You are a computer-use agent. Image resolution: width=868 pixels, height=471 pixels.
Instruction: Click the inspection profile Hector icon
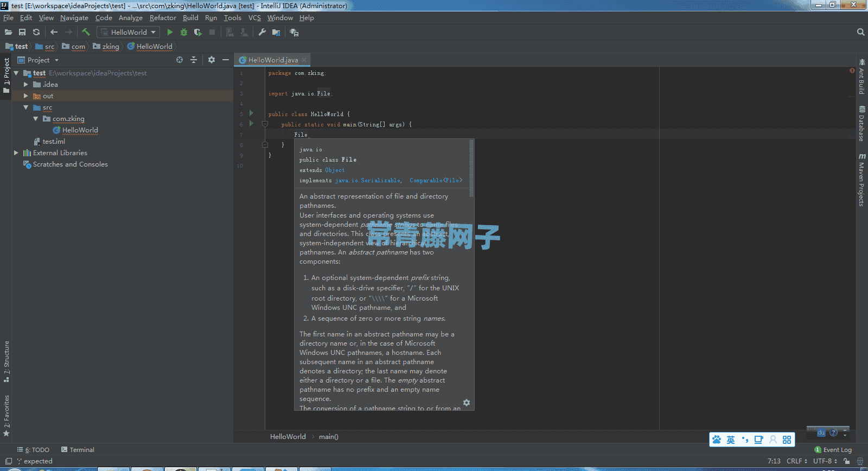[x=860, y=461]
